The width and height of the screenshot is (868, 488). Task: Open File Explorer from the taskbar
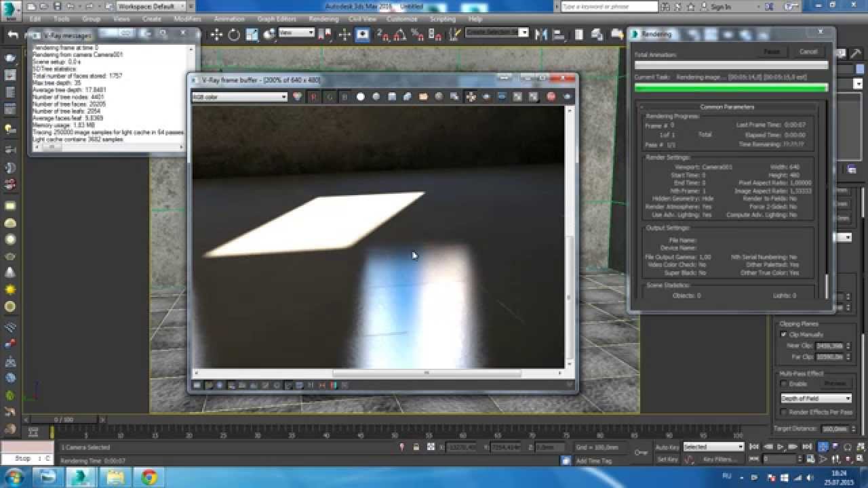pos(116,477)
